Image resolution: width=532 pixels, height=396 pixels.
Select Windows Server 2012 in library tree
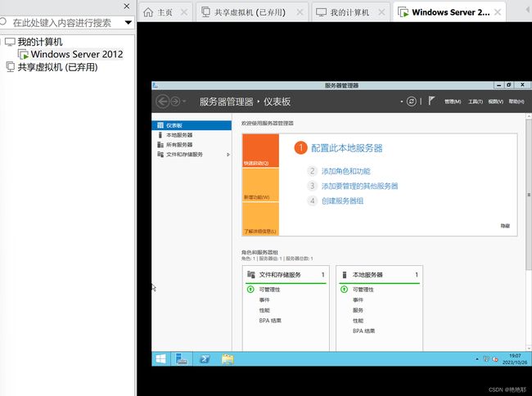[x=77, y=54]
